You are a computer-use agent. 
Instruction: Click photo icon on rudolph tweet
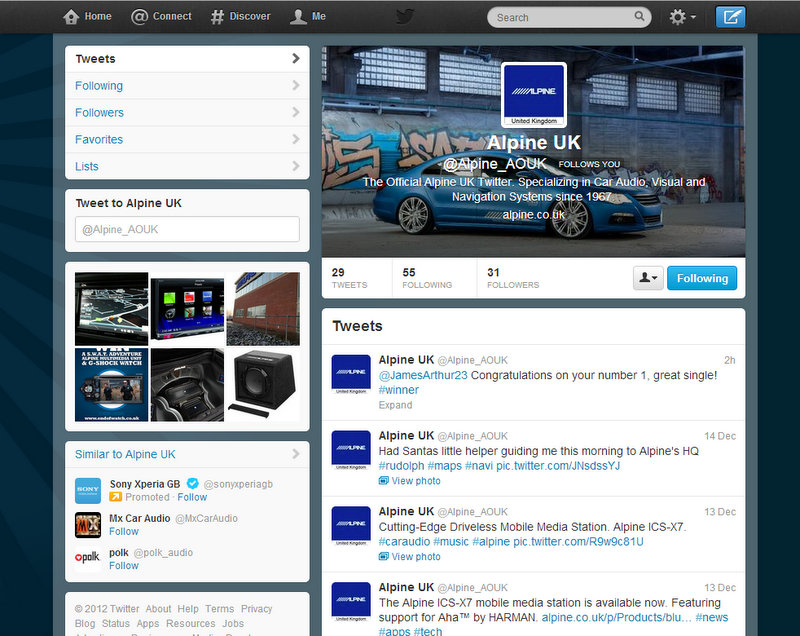coord(384,480)
